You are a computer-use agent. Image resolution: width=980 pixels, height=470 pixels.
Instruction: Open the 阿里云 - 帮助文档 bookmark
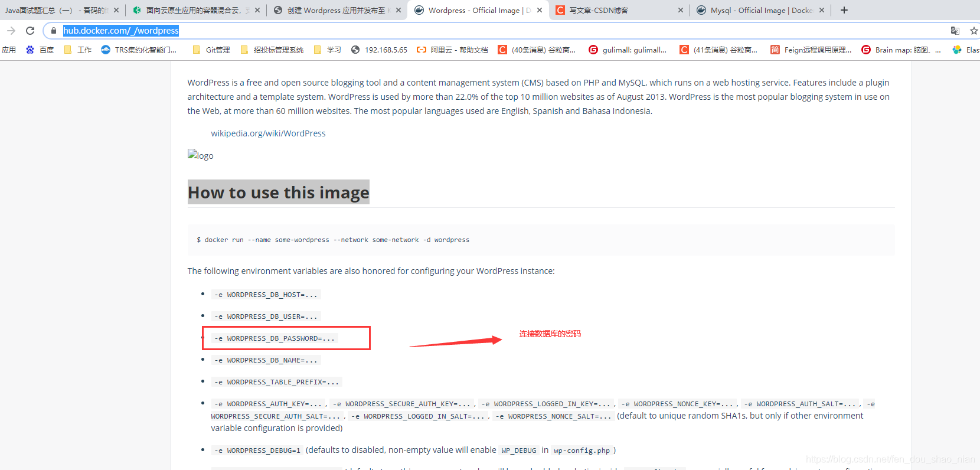pos(452,50)
